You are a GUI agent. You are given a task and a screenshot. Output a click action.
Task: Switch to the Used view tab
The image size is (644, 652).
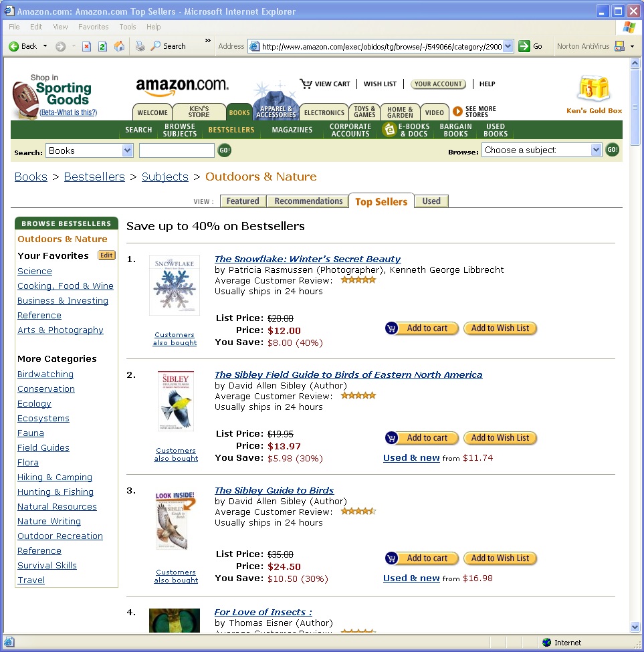[x=431, y=201]
